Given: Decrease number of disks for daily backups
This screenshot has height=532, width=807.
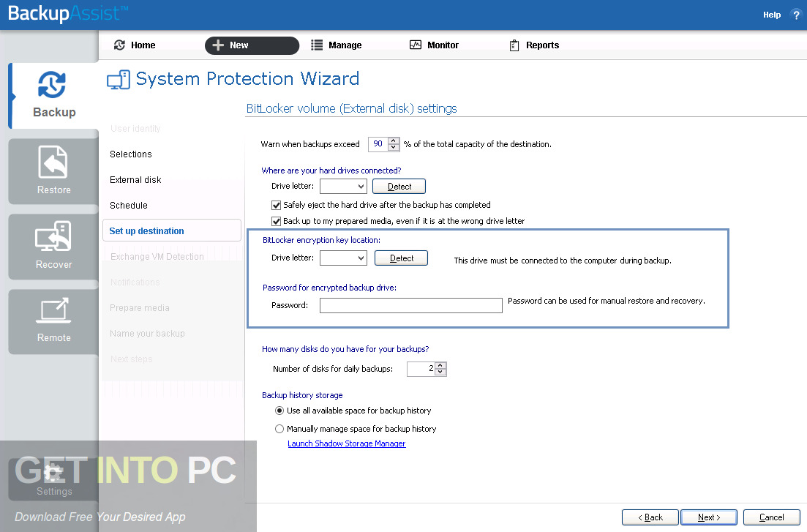Looking at the screenshot, I should pos(440,372).
